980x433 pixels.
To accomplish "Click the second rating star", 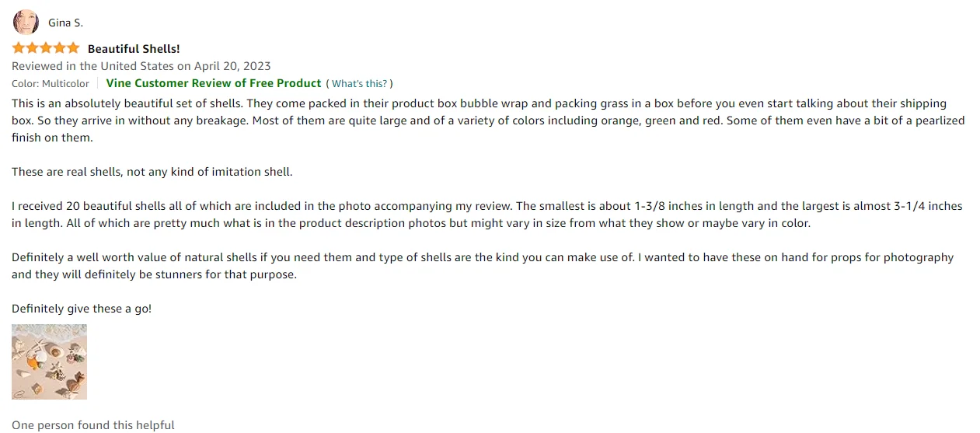I will coord(32,48).
